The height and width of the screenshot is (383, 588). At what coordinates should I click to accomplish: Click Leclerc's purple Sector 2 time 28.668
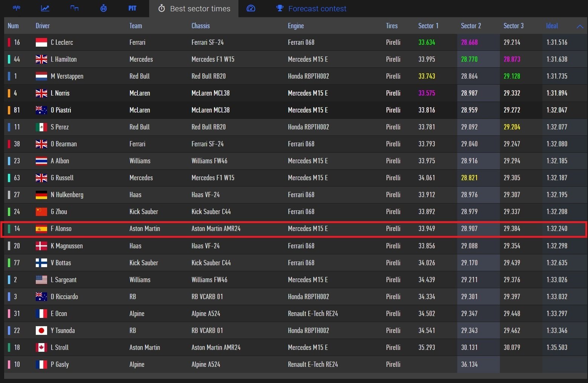point(469,42)
